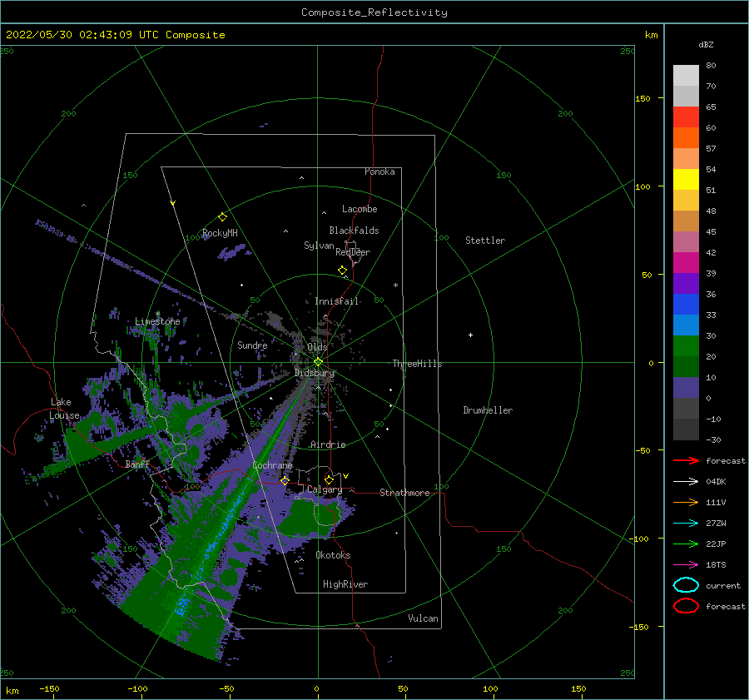Click the Airdrie city label
The width and height of the screenshot is (749, 700).
(x=328, y=444)
